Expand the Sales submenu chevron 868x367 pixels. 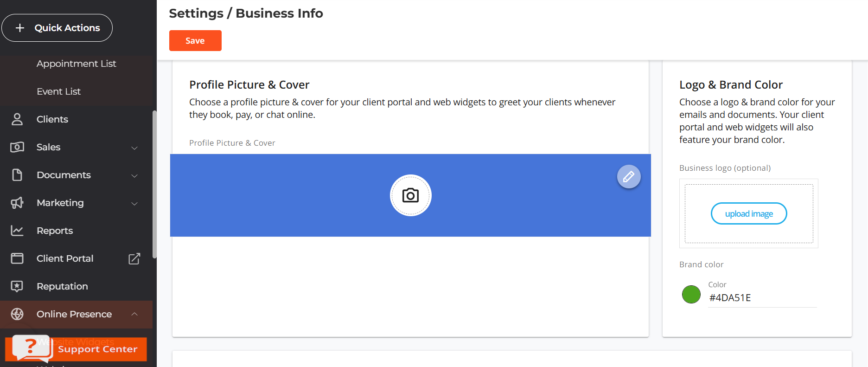tap(134, 148)
